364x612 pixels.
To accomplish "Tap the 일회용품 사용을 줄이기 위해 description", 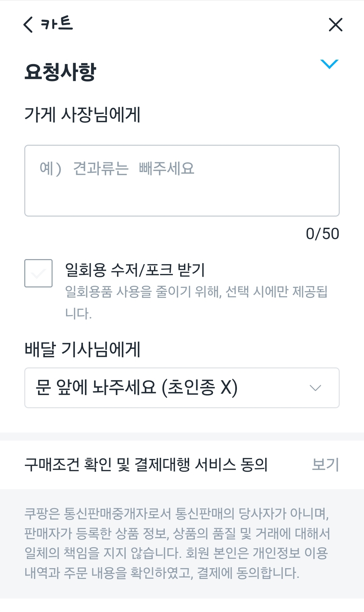I will tap(195, 292).
